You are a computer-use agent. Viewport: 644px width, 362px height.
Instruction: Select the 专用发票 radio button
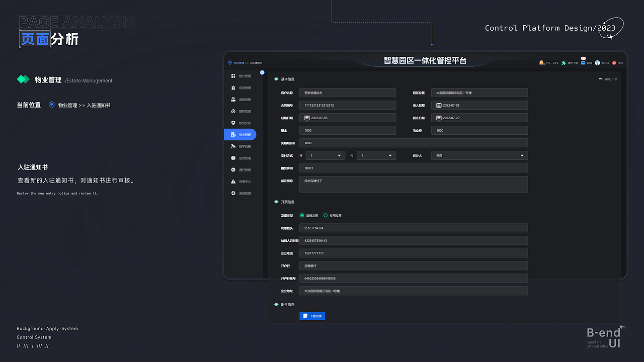coord(326,215)
